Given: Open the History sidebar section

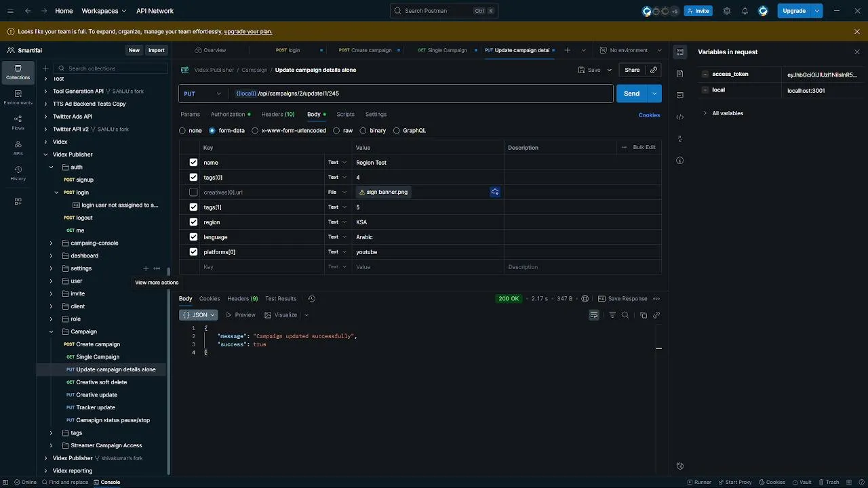Looking at the screenshot, I should coord(18,173).
